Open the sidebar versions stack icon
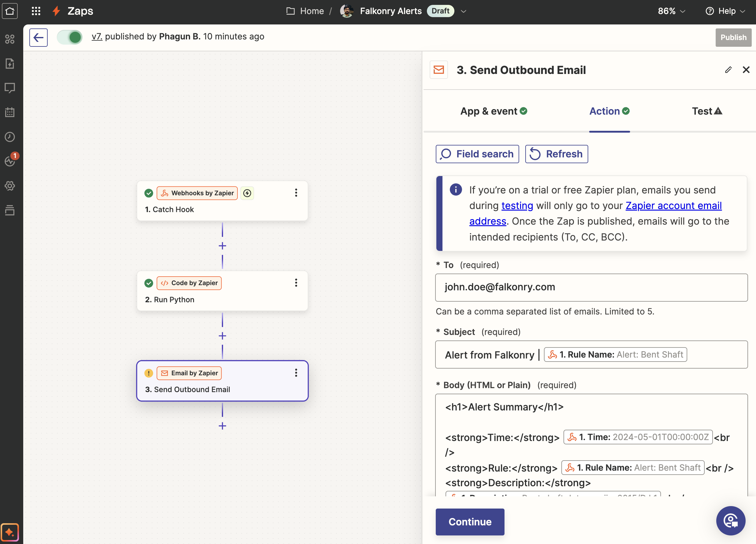 (10, 210)
